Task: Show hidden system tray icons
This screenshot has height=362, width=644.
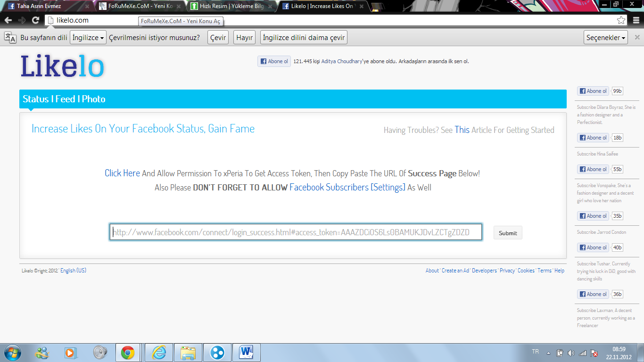Action: coord(548,353)
